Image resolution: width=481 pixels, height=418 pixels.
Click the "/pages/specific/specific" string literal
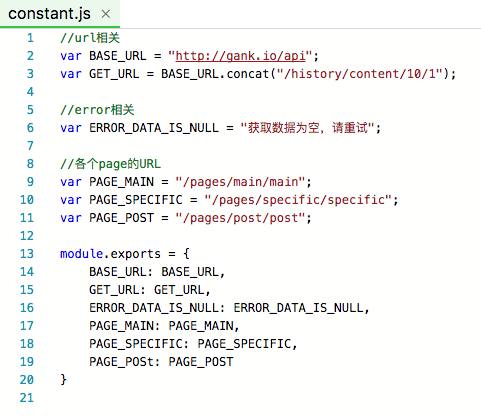click(298, 200)
